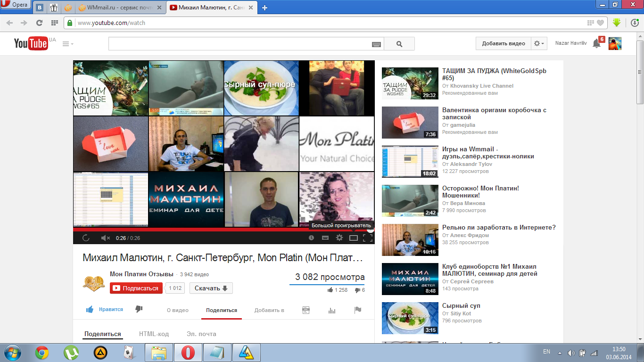Click the Watch Later clock icon
Viewport: 644px width, 362px height.
(311, 238)
